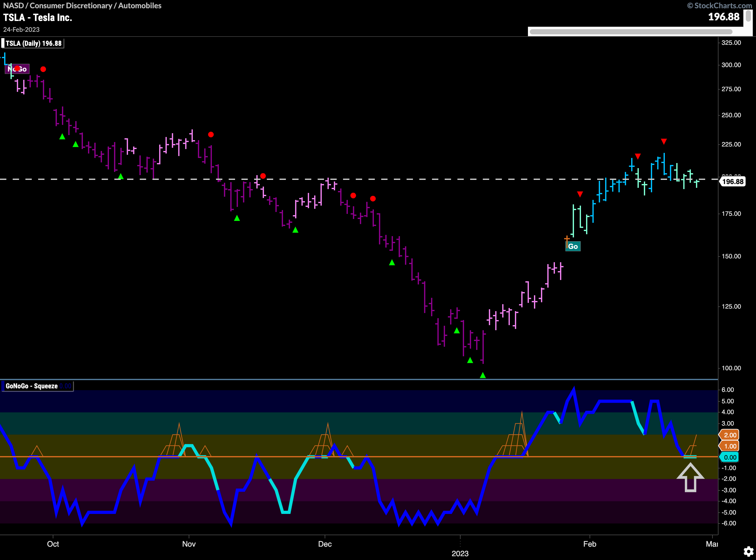The image size is (756, 560).
Task: Click the 24-Feb-2023 date text
Action: coord(21,30)
